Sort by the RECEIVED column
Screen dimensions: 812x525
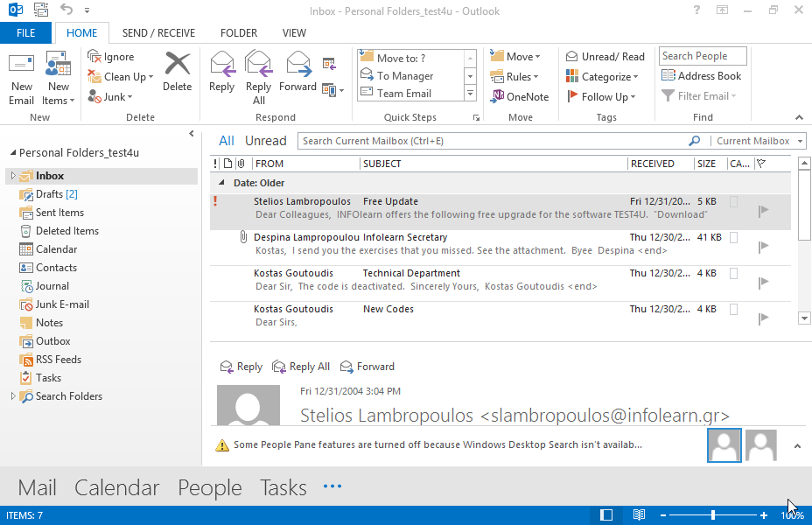[x=661, y=164]
